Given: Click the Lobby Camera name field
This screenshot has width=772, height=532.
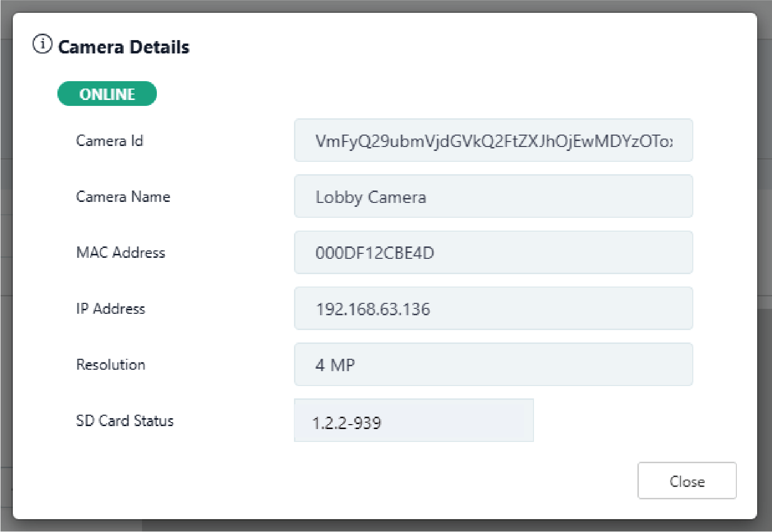Looking at the screenshot, I should (493, 196).
